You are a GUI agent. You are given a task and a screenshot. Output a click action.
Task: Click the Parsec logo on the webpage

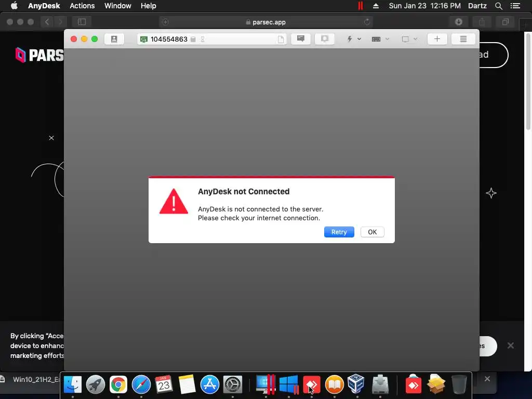(39, 55)
